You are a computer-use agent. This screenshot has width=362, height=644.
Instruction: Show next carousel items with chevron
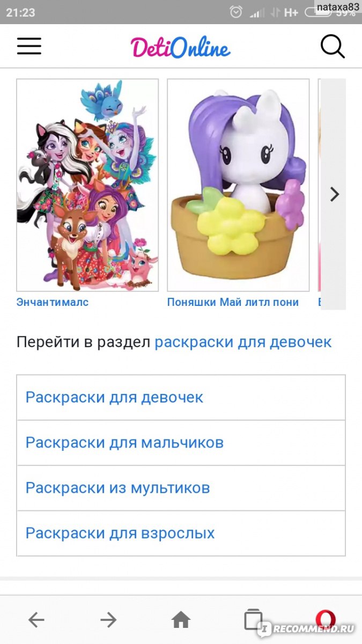point(335,194)
